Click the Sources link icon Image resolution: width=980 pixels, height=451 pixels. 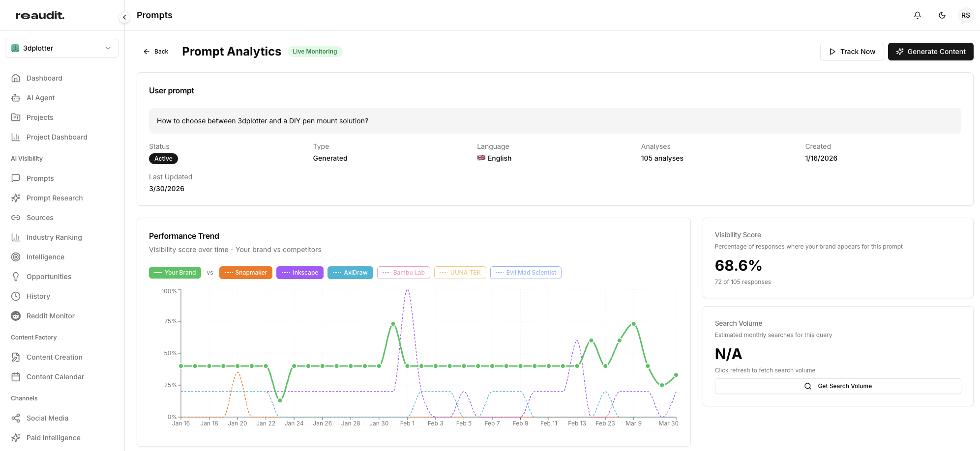click(16, 218)
